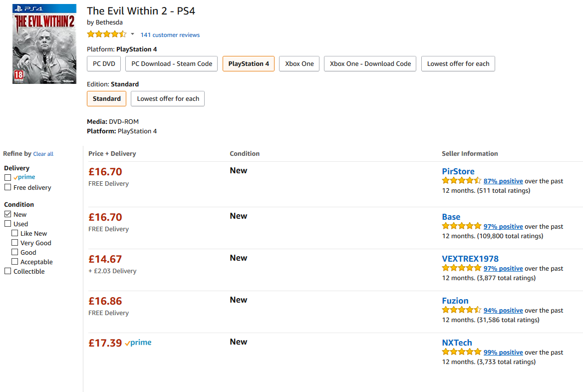Click Clear all refine filters link
The image size is (583, 392).
pos(43,154)
